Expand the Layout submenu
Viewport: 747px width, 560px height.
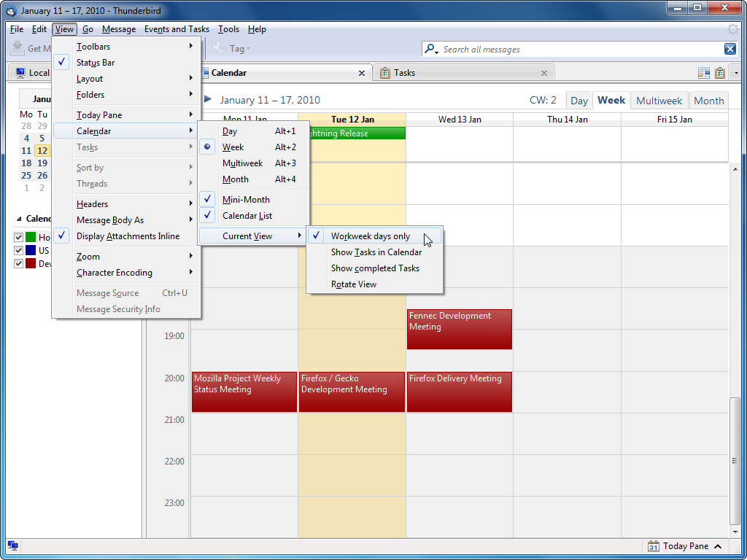pyautogui.click(x=127, y=79)
